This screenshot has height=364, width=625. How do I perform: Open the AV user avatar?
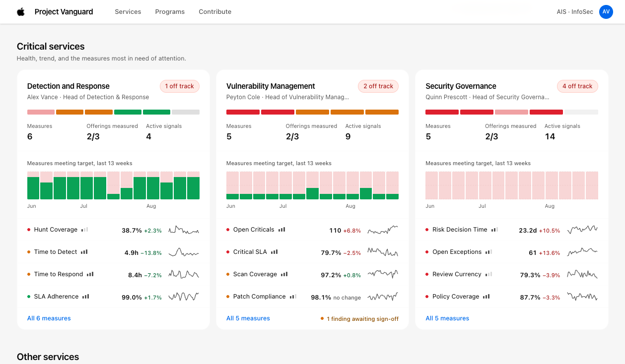coord(606,12)
